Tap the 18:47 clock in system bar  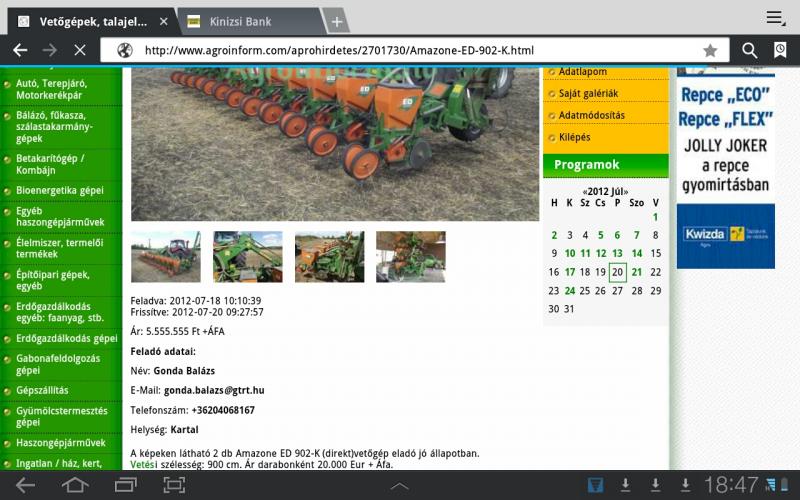[731, 485]
